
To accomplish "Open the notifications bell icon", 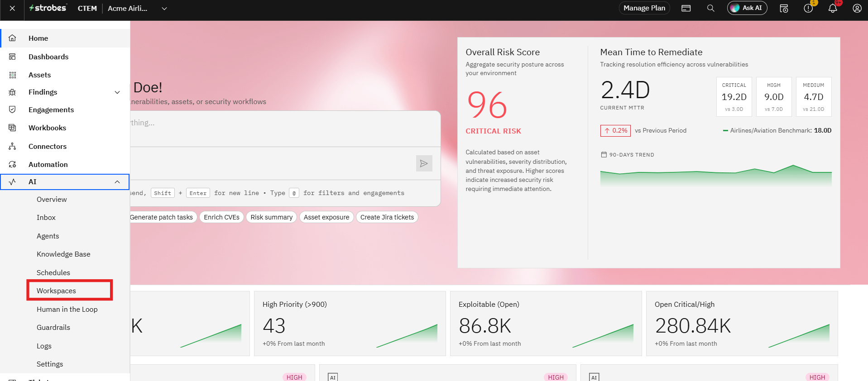I will (x=833, y=8).
